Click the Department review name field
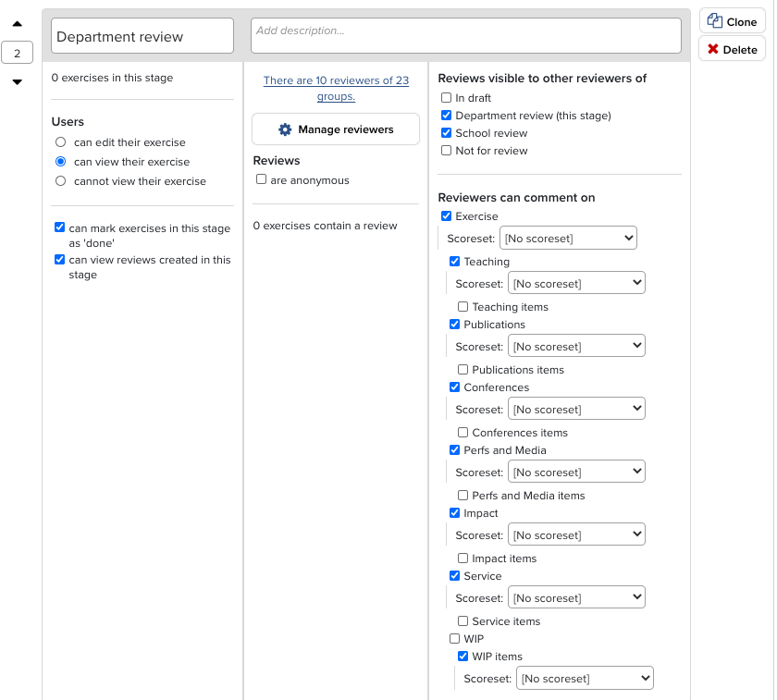 pos(142,37)
